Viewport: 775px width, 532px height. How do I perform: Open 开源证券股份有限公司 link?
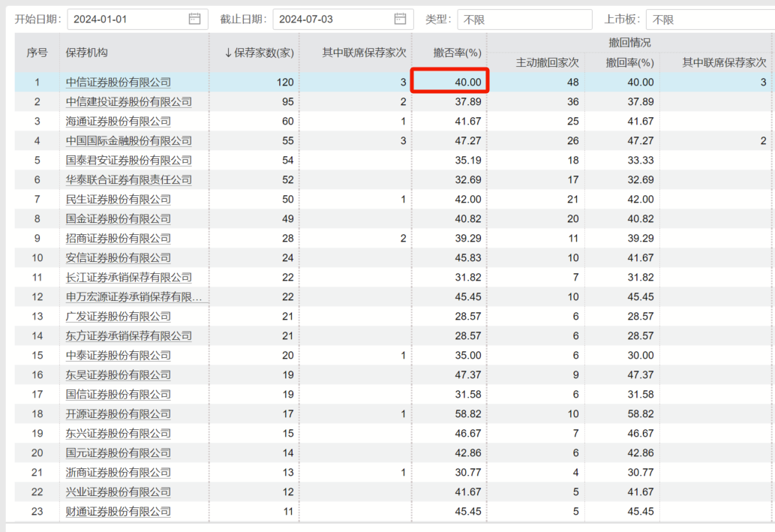pyautogui.click(x=118, y=414)
